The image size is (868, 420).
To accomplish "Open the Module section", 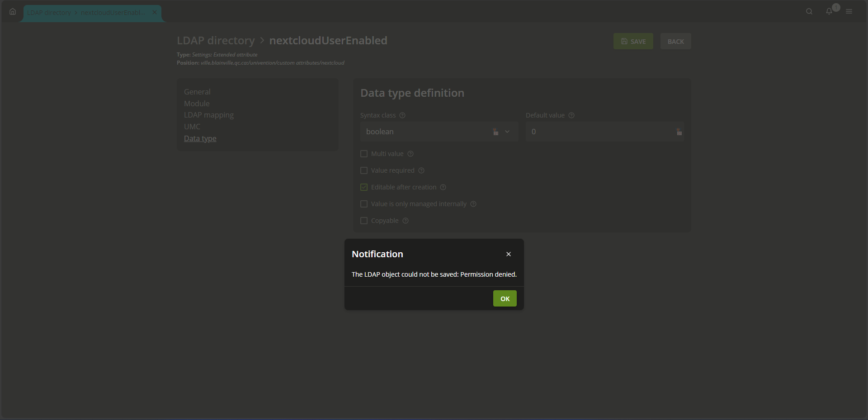I will coord(197,104).
